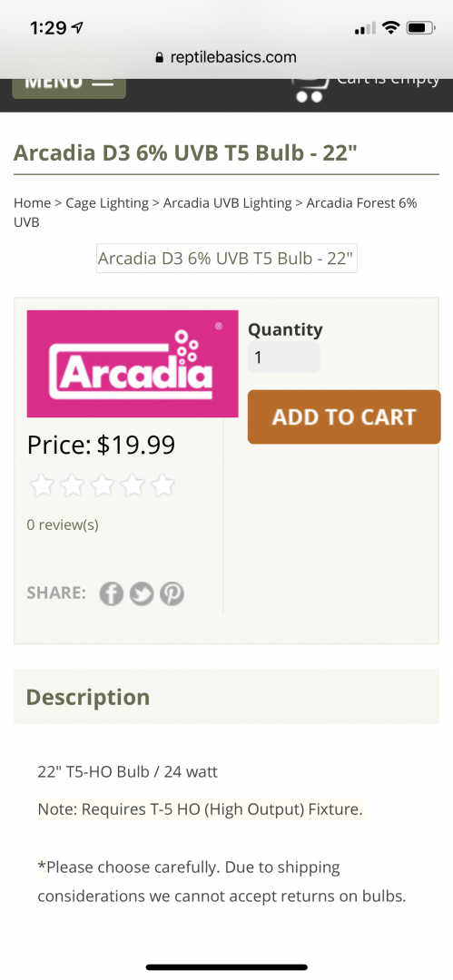Tap the Arcadia logo product image
Screen dimensions: 453x980
(x=133, y=364)
